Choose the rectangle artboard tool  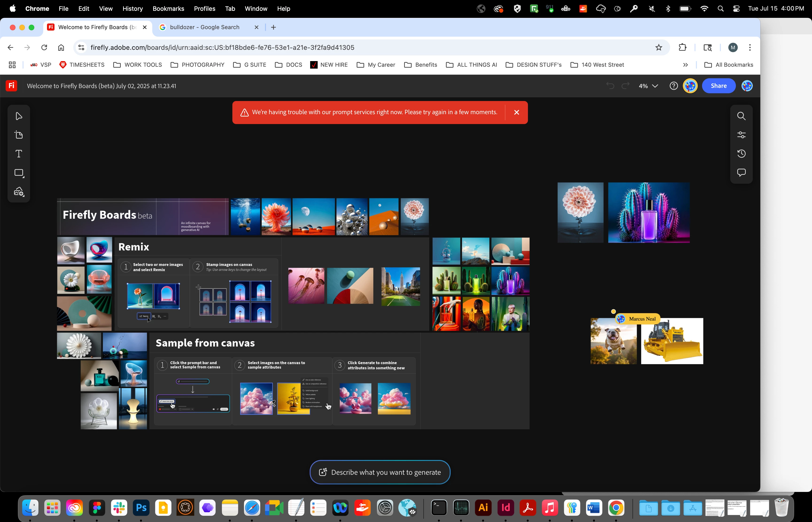[x=19, y=173]
